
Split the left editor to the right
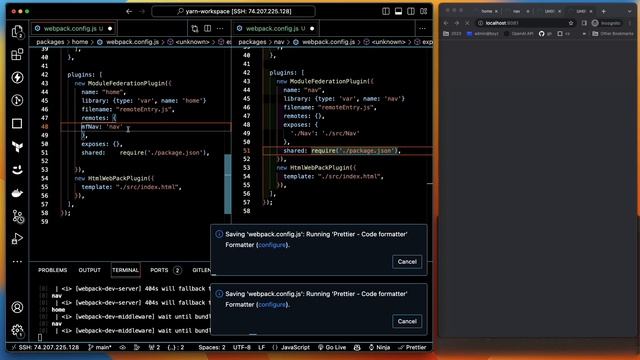point(207,29)
